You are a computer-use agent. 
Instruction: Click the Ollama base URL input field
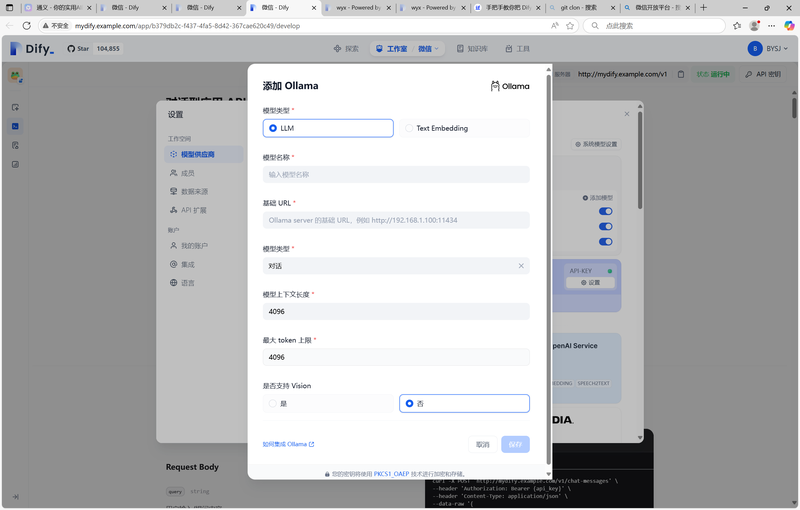coord(396,220)
